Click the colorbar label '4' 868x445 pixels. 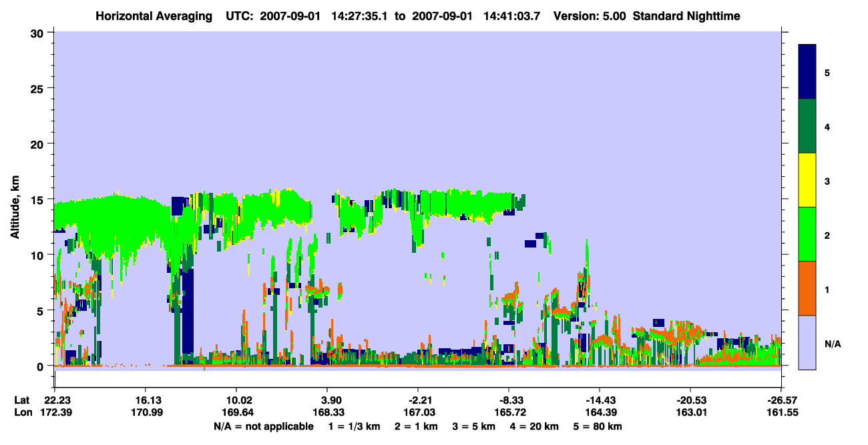827,126
